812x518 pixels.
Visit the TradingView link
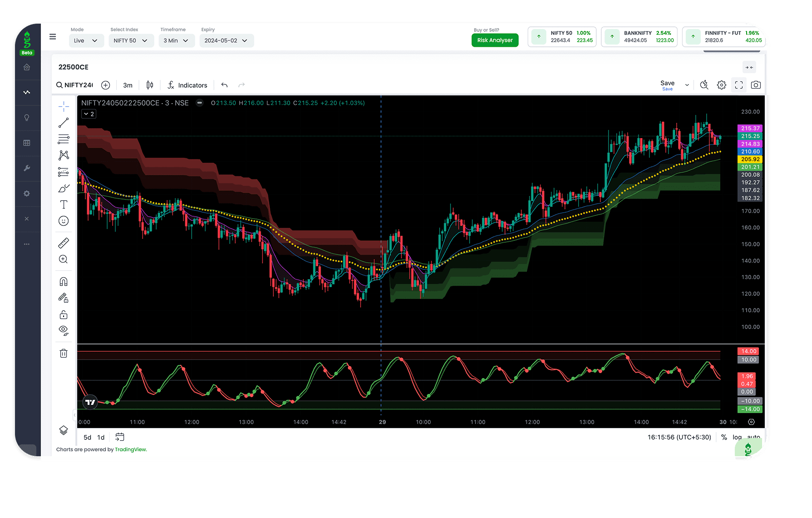[x=130, y=449]
